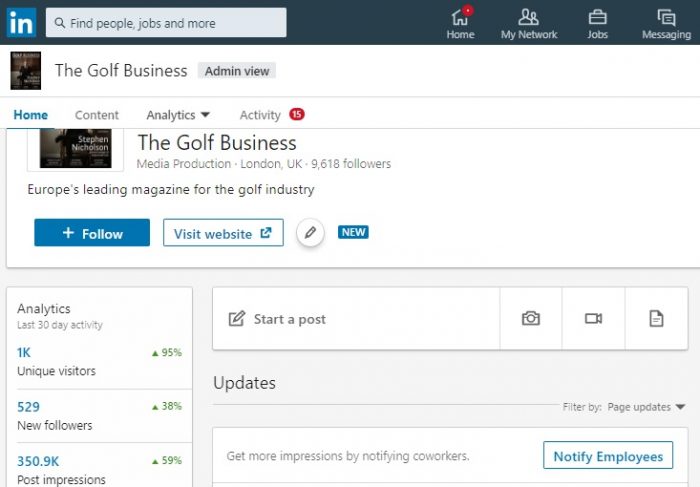Switch to the Content tab
This screenshot has height=487, width=700.
pos(97,115)
